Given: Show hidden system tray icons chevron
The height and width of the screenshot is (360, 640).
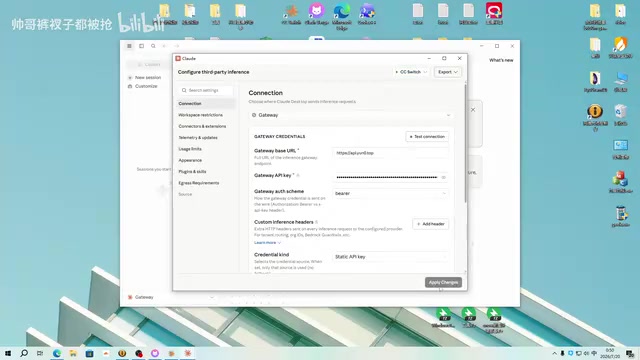Looking at the screenshot, I should pyautogui.click(x=554, y=353).
